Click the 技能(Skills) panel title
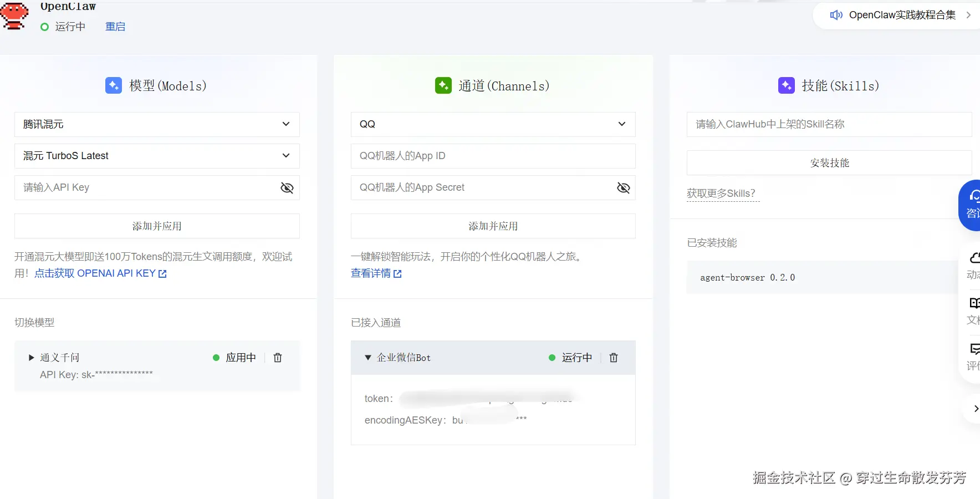Image resolution: width=980 pixels, height=499 pixels. [840, 86]
